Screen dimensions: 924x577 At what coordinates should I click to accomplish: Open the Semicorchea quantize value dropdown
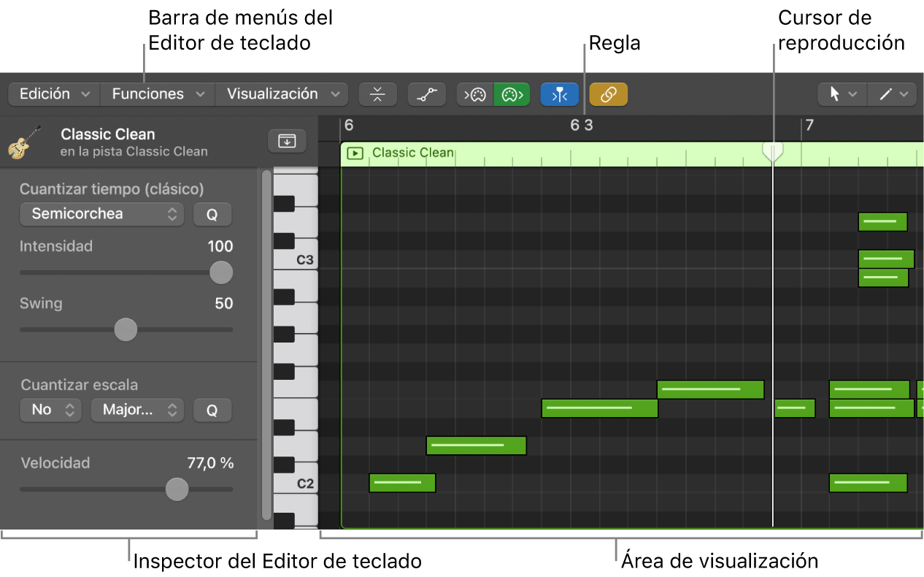(x=101, y=214)
